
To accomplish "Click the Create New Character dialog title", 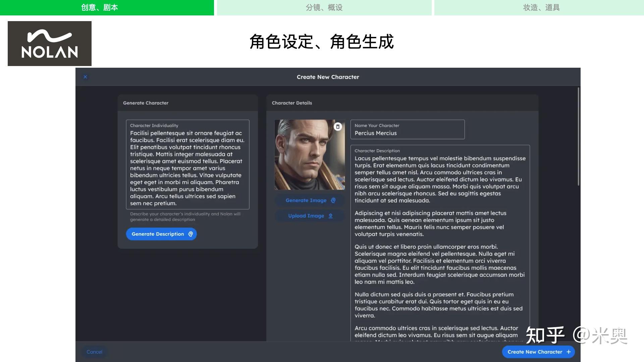I will point(328,77).
